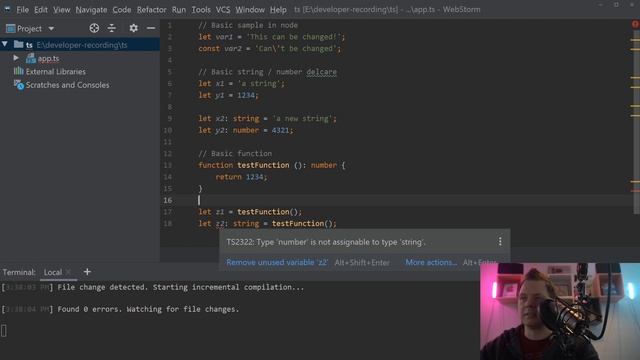
Task: Select External Libraries node
Action: (56, 71)
